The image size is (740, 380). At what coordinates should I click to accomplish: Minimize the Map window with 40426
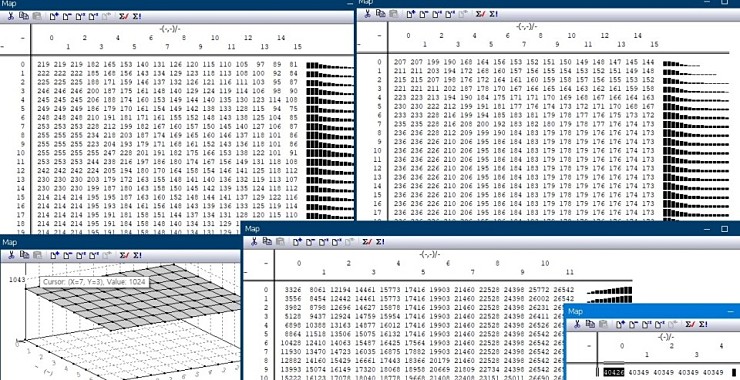tap(732, 312)
